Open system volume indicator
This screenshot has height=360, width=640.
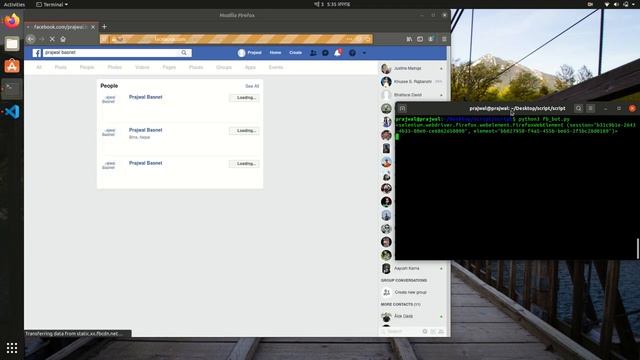click(x=616, y=4)
